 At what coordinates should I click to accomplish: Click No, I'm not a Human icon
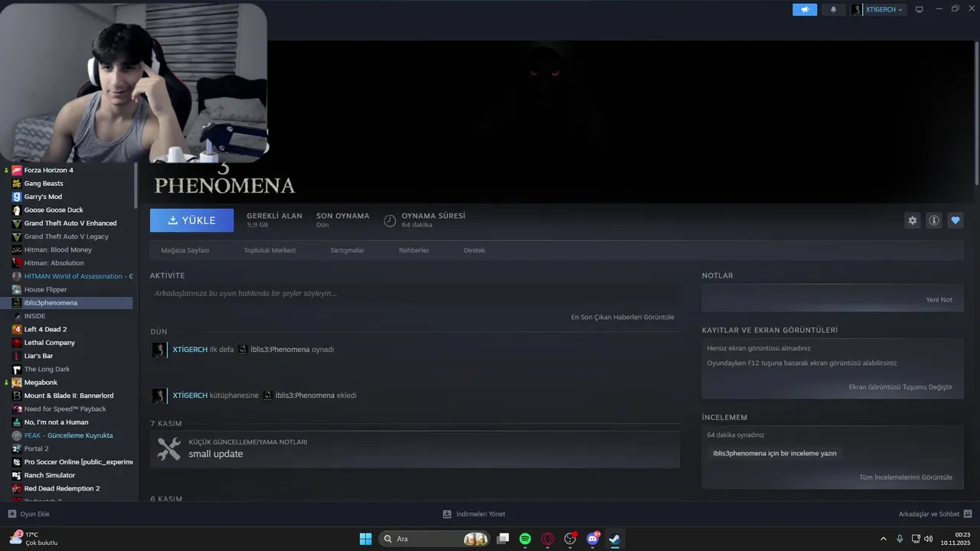17,422
